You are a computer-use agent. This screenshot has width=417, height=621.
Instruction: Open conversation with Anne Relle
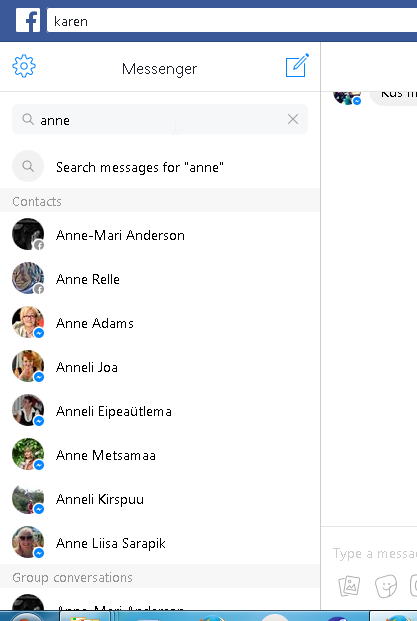click(x=160, y=278)
